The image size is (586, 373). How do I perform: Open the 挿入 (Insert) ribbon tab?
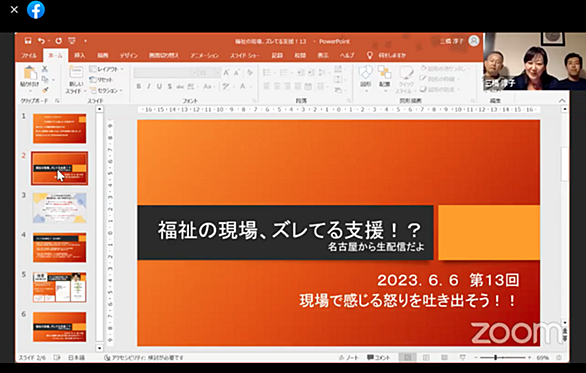pos(80,55)
